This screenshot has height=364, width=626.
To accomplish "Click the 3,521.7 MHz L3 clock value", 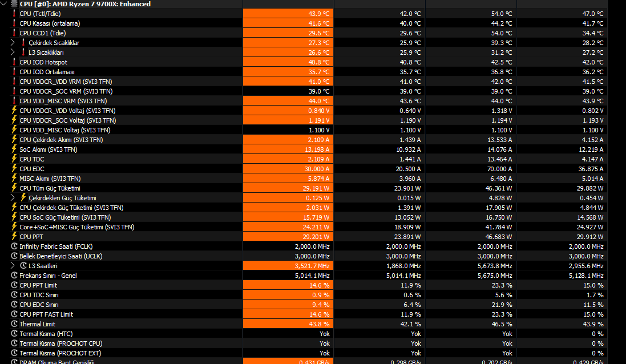I will [288, 266].
